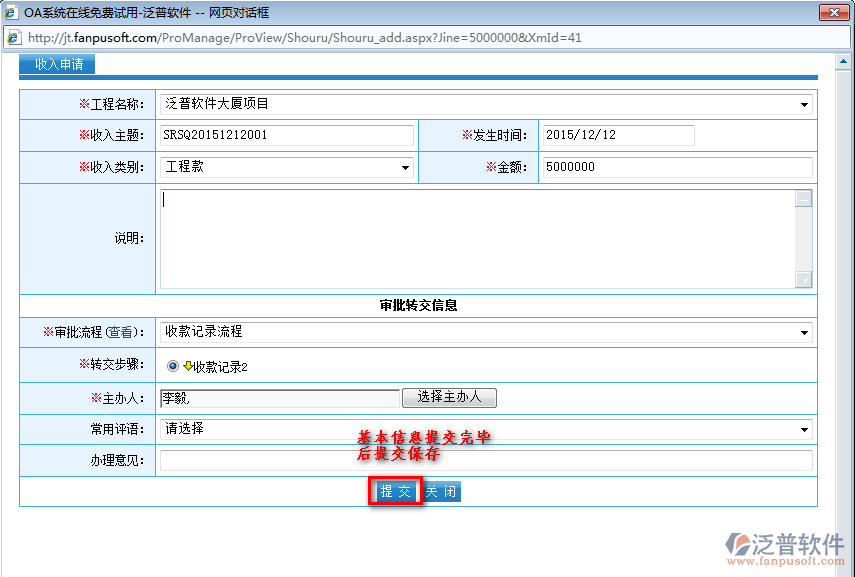Click the IE icon in title bar

coord(11,13)
